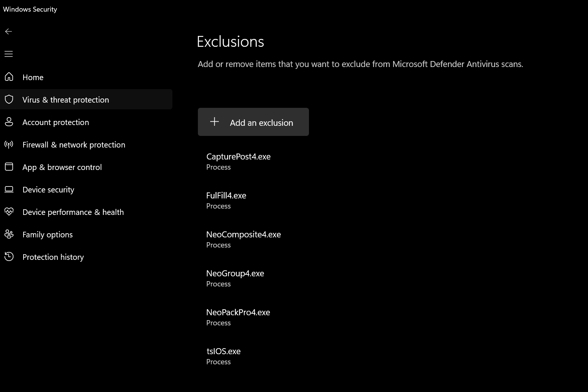The height and width of the screenshot is (392, 588).
Task: Open the hamburger navigation menu
Action: [x=9, y=54]
